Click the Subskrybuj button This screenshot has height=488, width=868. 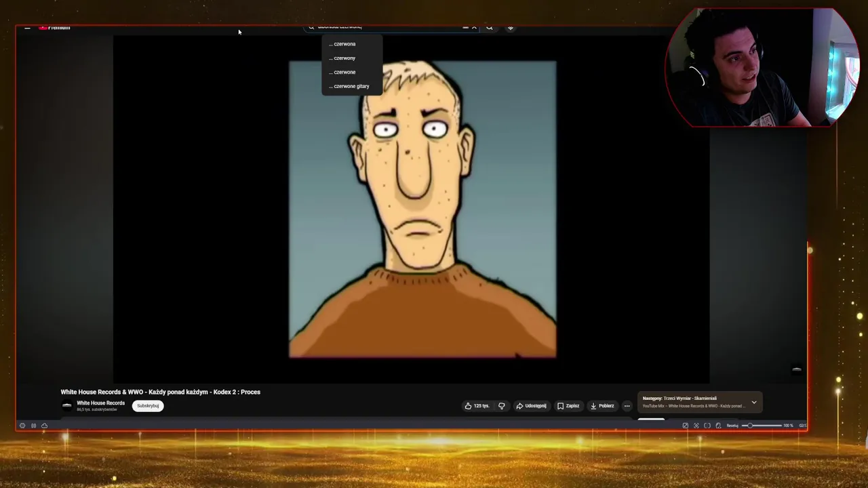148,406
